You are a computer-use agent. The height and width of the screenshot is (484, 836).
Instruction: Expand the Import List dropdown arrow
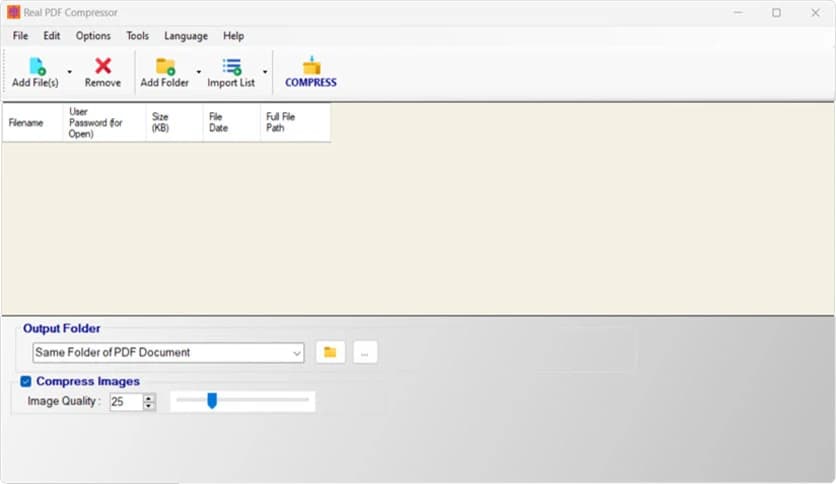click(264, 72)
